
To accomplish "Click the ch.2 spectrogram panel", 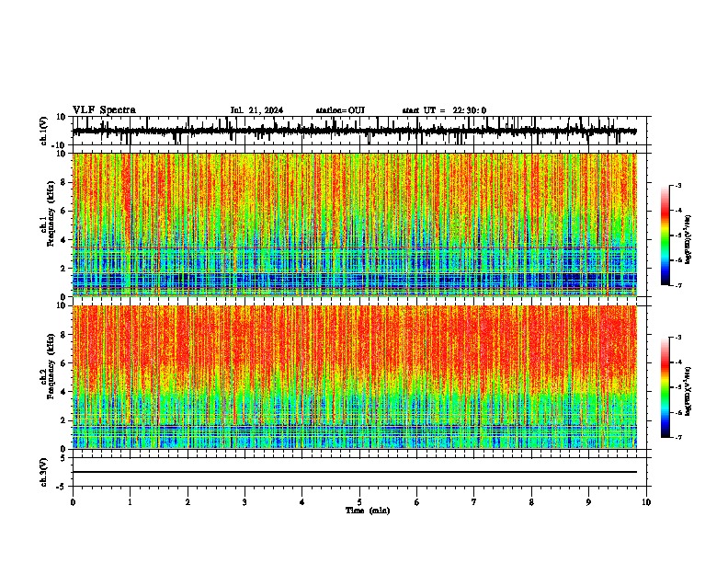I will [x=355, y=377].
